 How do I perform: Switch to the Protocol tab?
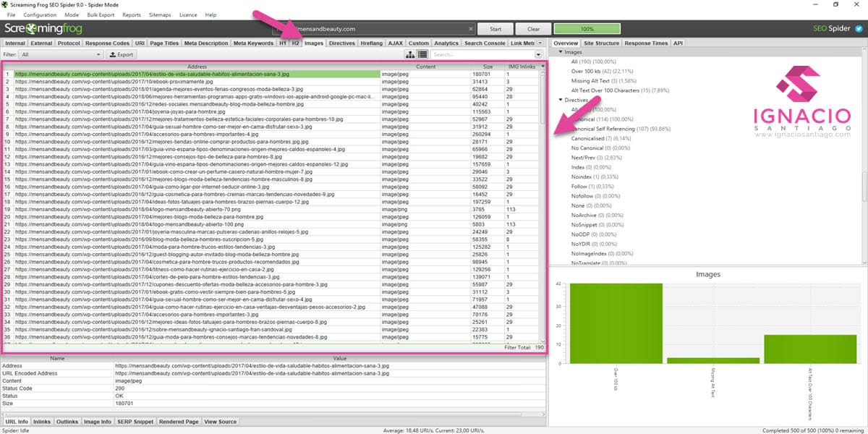(69, 43)
